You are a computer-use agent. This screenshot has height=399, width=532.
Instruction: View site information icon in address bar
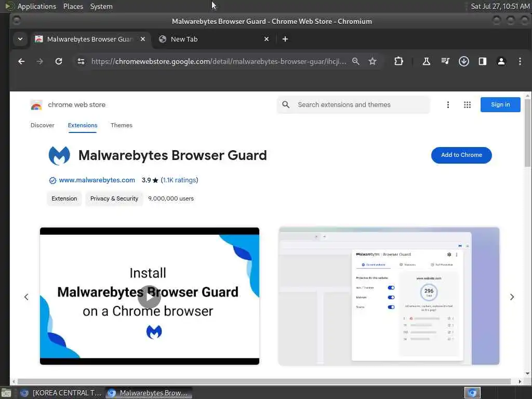(x=81, y=61)
